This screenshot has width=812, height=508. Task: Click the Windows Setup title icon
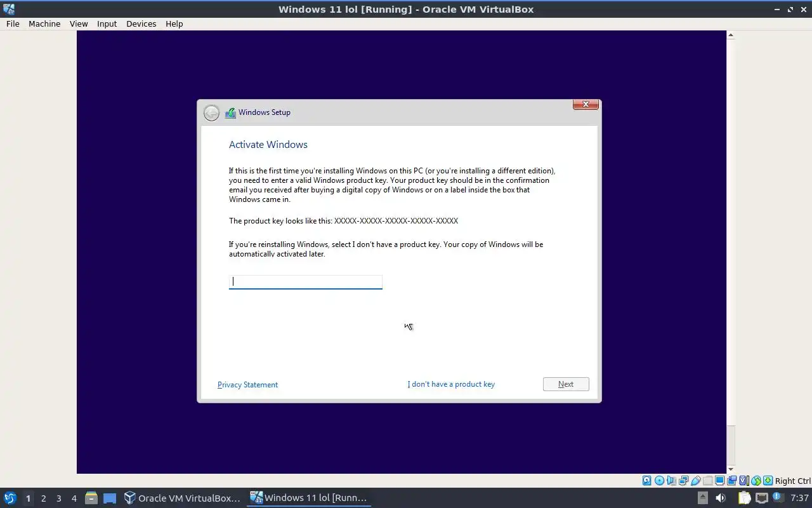click(230, 112)
